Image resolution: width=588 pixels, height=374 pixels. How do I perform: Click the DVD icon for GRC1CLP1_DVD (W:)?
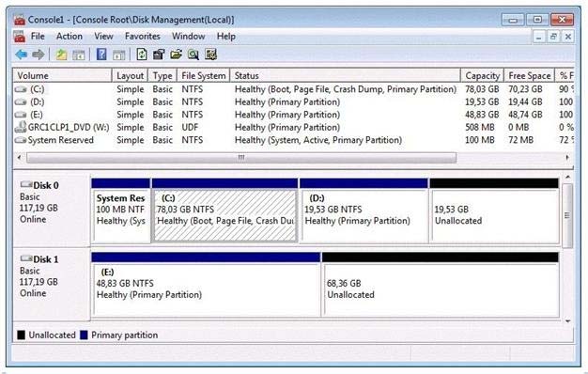click(21, 127)
